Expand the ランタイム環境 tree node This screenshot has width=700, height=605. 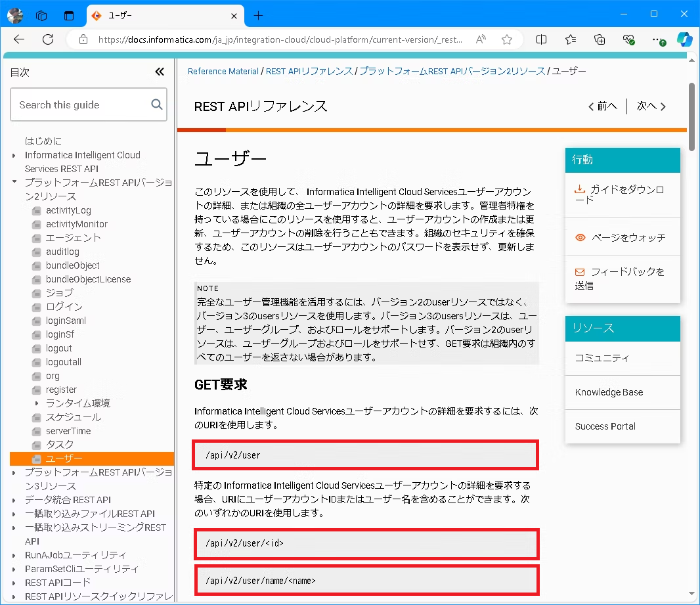(x=37, y=403)
